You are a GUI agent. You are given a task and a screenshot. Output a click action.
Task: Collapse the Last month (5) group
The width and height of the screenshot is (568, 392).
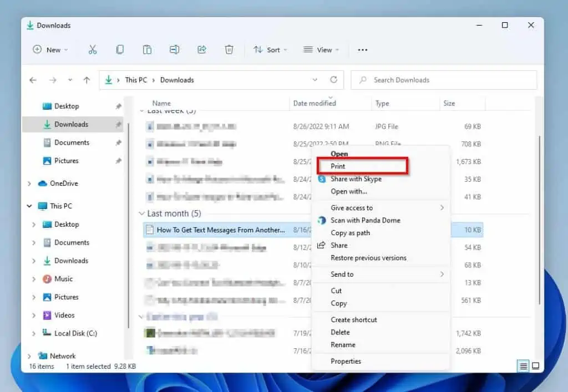click(x=141, y=213)
